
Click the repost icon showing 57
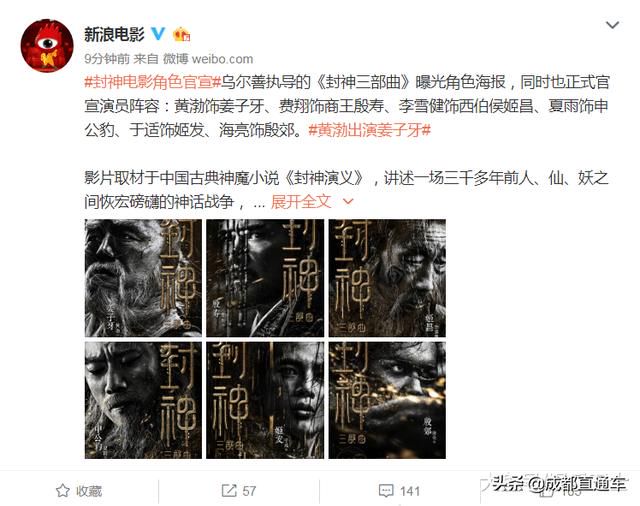coord(239,491)
